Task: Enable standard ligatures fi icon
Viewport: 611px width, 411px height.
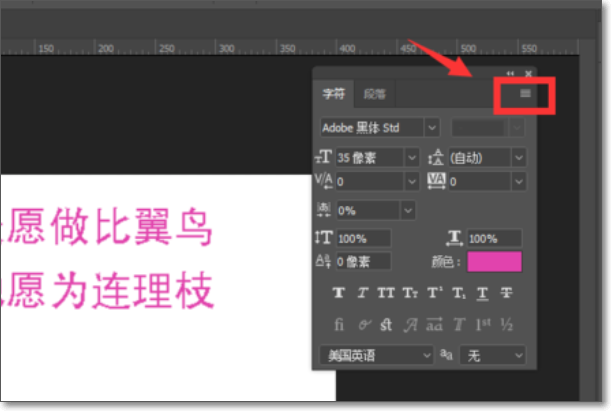Action: (x=339, y=324)
